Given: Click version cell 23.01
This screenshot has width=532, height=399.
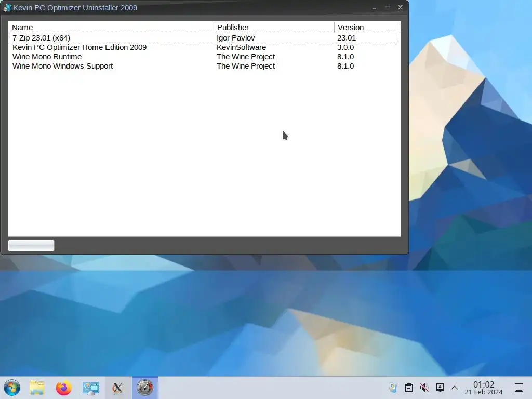Looking at the screenshot, I should point(347,38).
